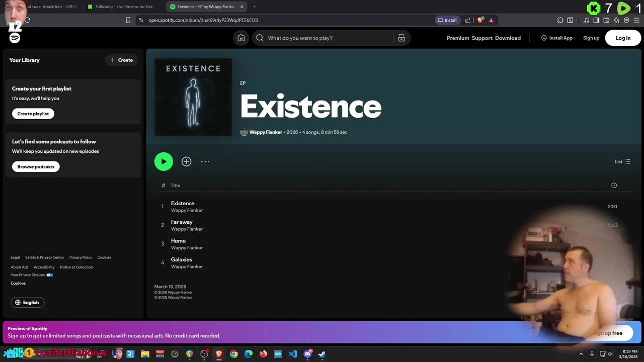Sort tracks by duration clock icon
This screenshot has height=362, width=644.
(x=614, y=186)
